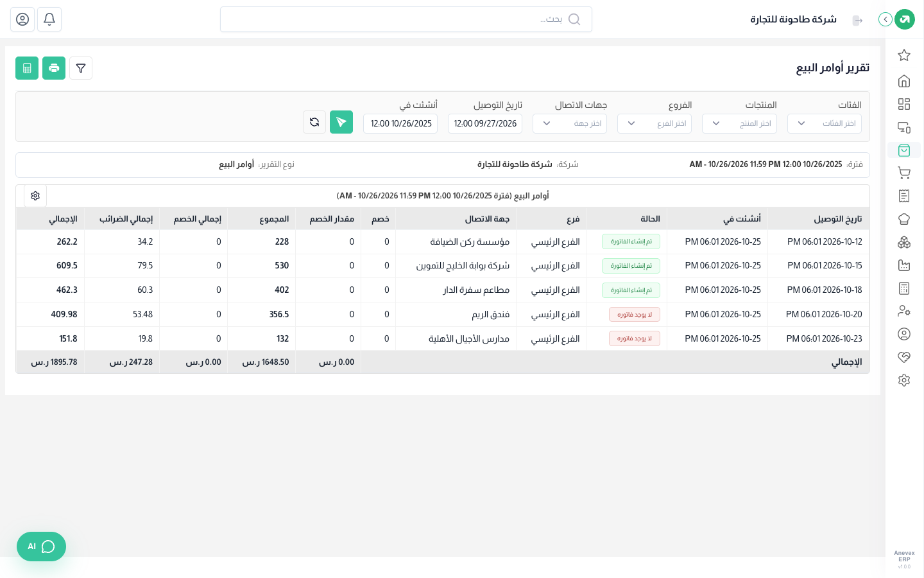Open table column settings gear
The height and width of the screenshot is (578, 924).
(x=35, y=196)
